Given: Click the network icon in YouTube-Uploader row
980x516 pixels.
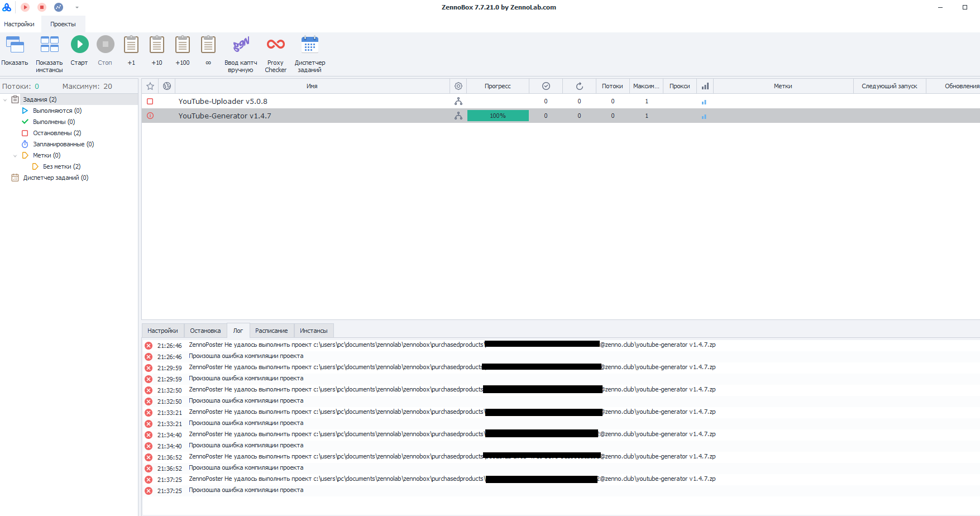Looking at the screenshot, I should 458,101.
